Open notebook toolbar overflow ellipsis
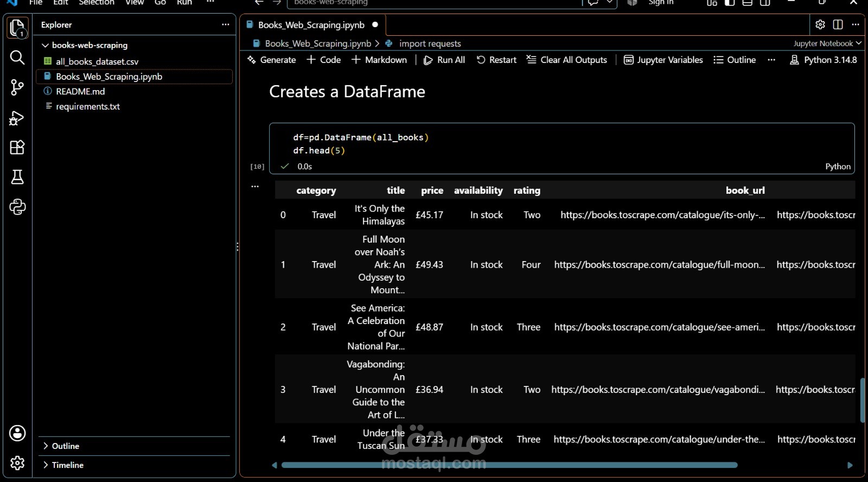Viewport: 868px width, 482px height. (771, 60)
